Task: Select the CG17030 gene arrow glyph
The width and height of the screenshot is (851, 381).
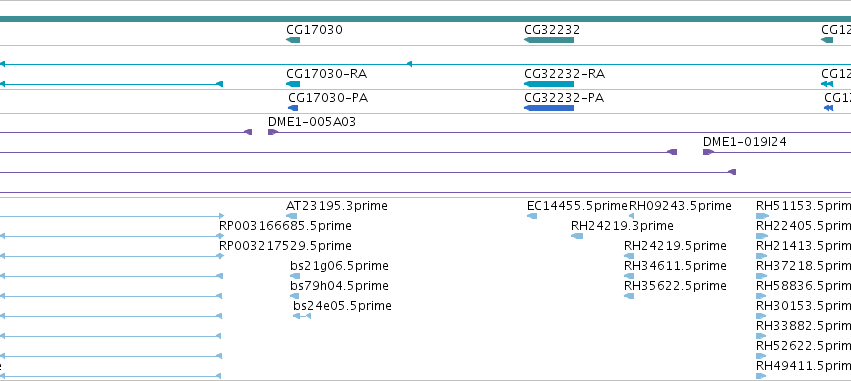Action: point(293,40)
